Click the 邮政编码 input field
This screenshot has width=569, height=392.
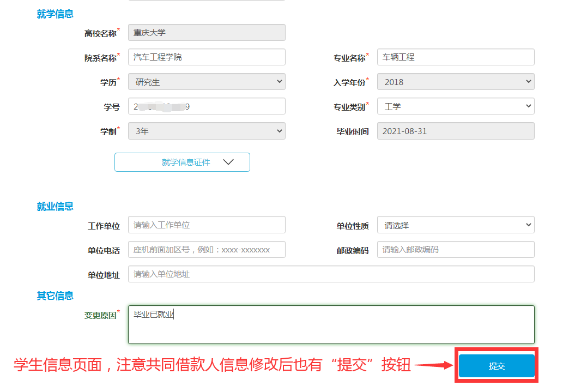[456, 249]
